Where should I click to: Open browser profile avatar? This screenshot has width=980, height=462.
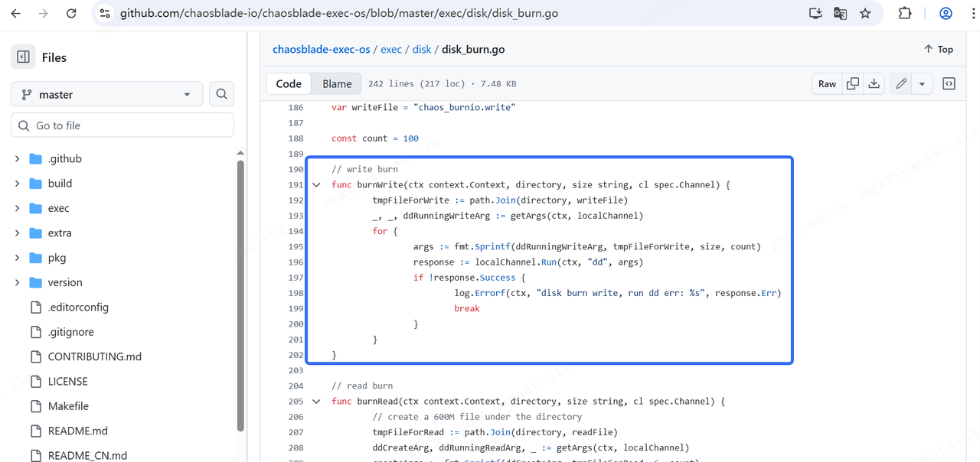pyautogui.click(x=946, y=14)
